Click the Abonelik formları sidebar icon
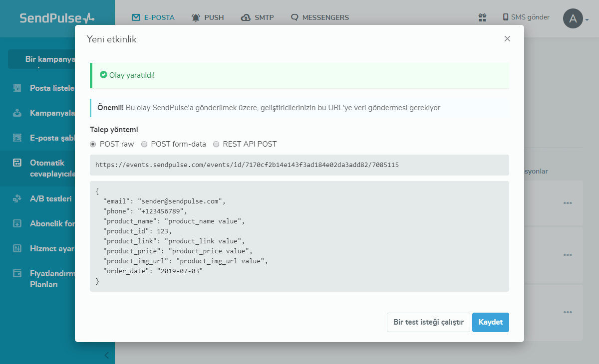Image resolution: width=599 pixels, height=364 pixels. [x=17, y=223]
